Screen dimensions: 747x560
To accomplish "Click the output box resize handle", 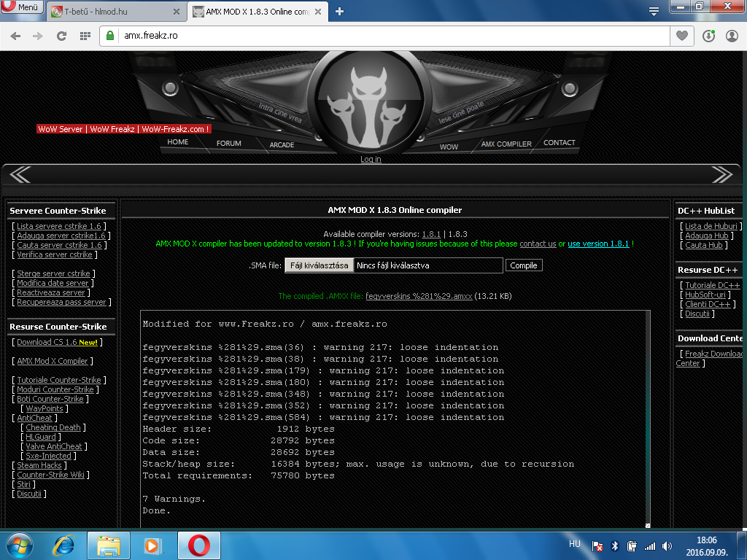I will coord(648,525).
